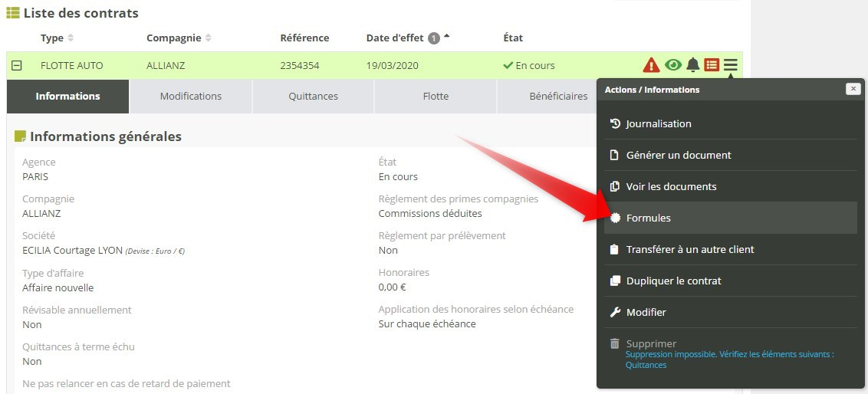Click the red list detail icon
This screenshot has height=394, width=868.
[712, 65]
